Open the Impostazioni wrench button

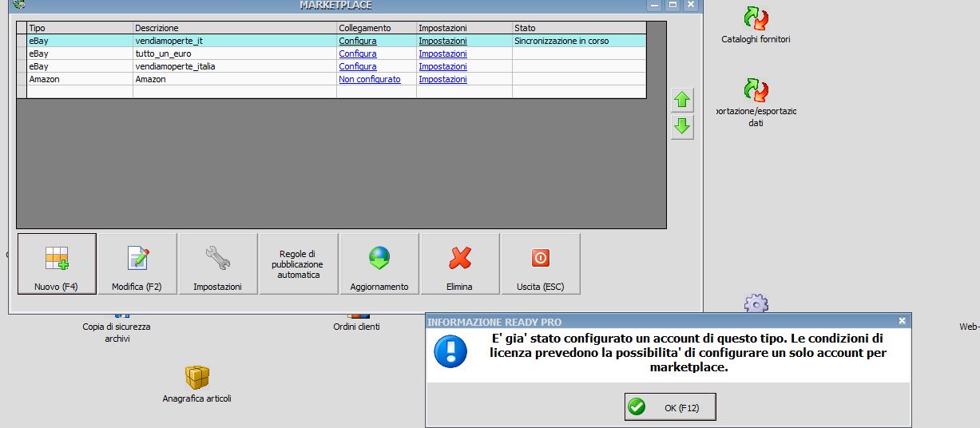[218, 264]
